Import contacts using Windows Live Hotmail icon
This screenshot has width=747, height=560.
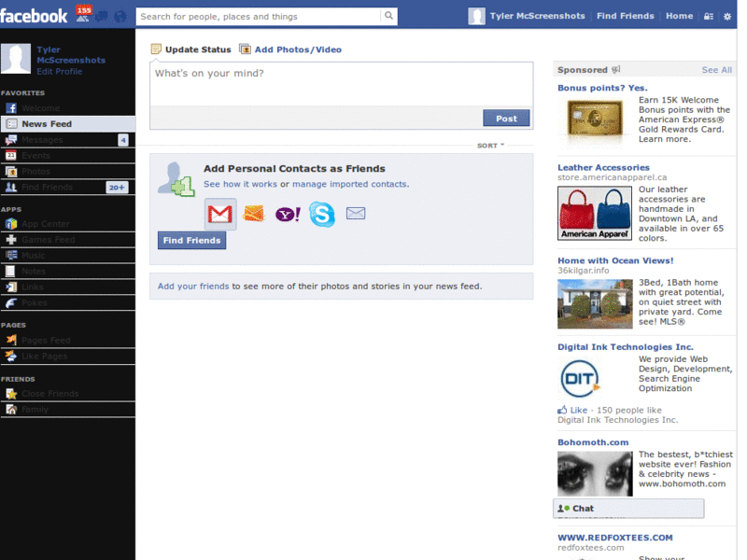pyautogui.click(x=253, y=214)
